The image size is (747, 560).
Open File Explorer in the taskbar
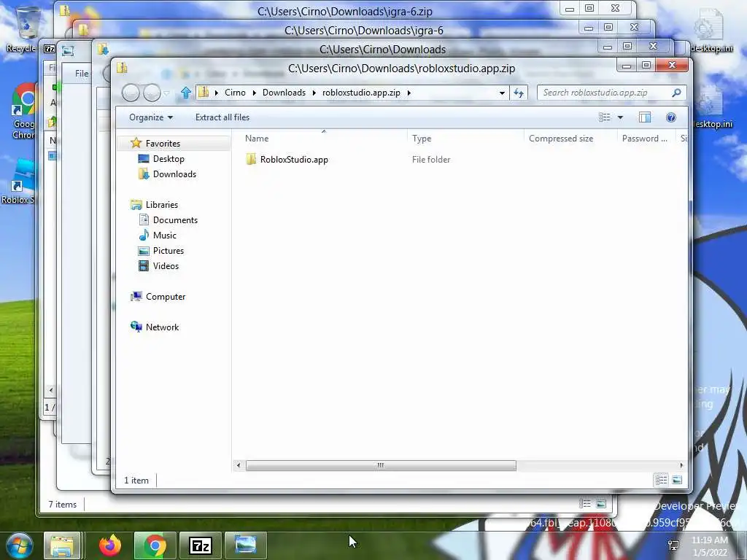pos(62,545)
